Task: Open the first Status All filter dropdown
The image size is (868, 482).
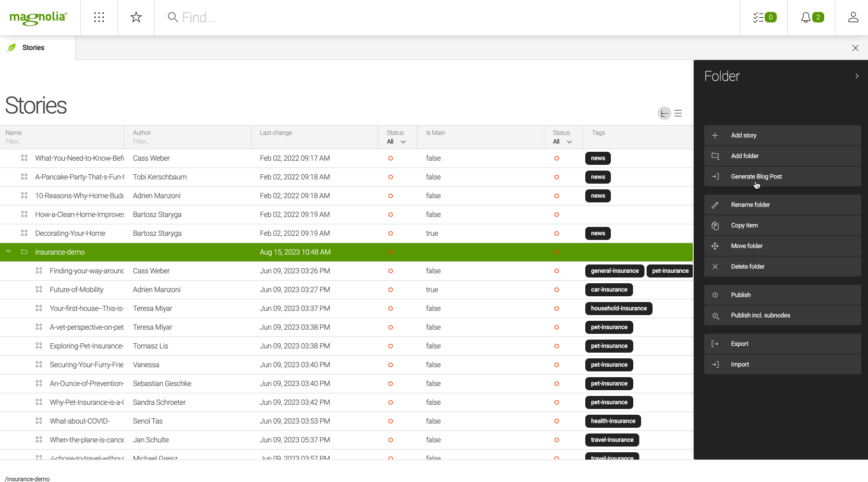Action: coord(396,142)
